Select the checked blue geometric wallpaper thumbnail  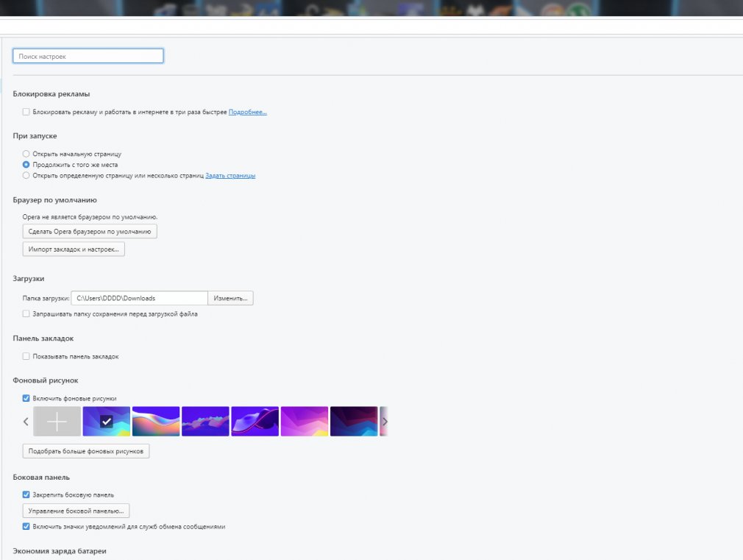[107, 421]
